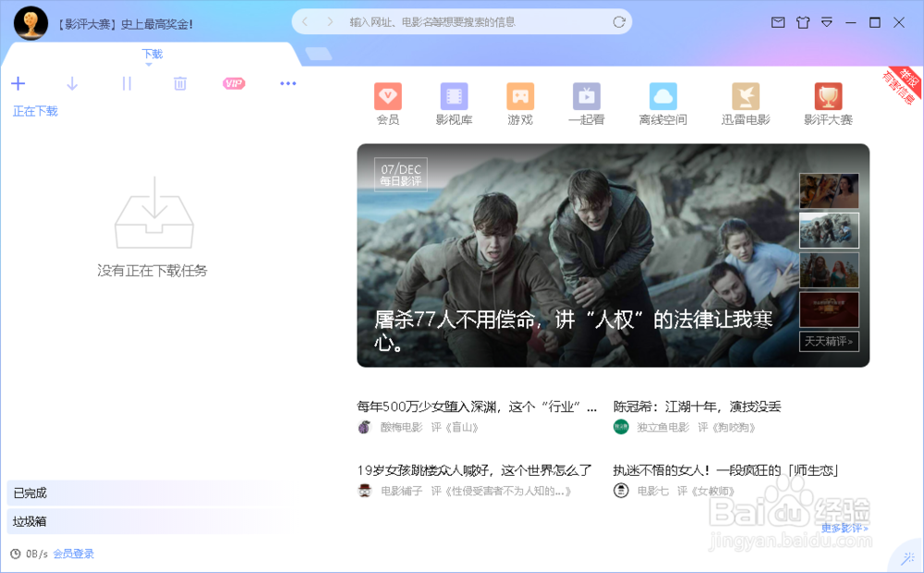Open the 一起看 watch-together icon
This screenshot has width=924, height=573.
coord(587,96)
